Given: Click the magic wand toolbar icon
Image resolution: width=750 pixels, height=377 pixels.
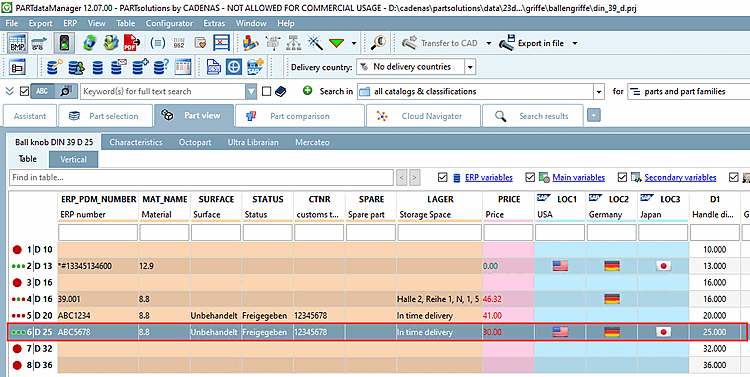Looking at the screenshot, I should tap(315, 43).
